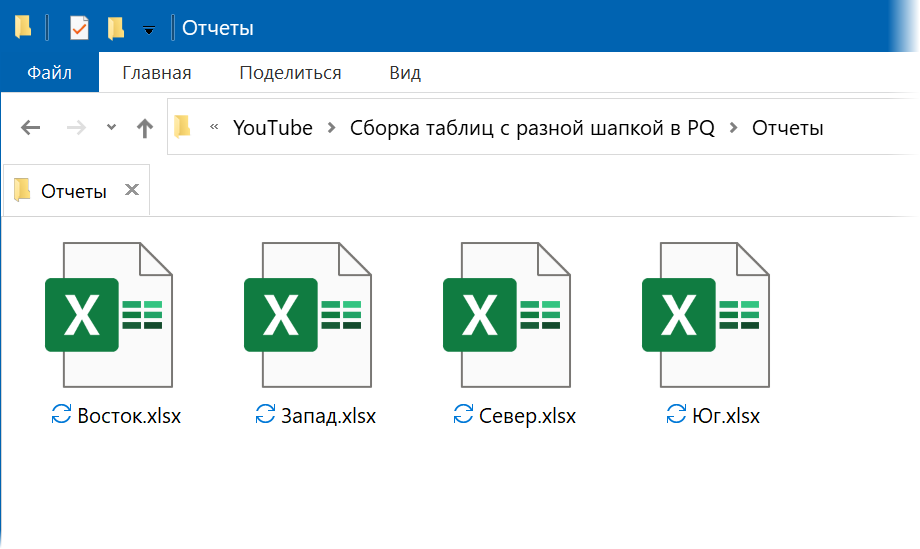
Task: Click the address bar folder icon
Action: (182, 126)
